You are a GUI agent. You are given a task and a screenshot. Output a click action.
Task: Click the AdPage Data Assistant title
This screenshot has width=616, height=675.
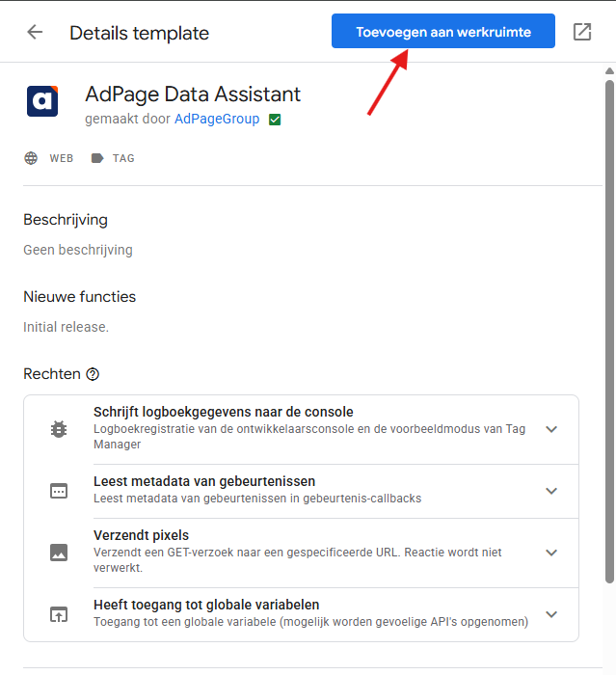pos(193,94)
